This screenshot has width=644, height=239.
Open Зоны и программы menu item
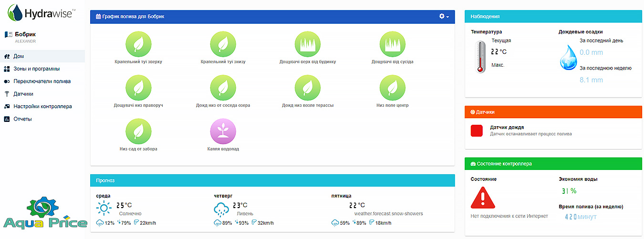[36, 69]
